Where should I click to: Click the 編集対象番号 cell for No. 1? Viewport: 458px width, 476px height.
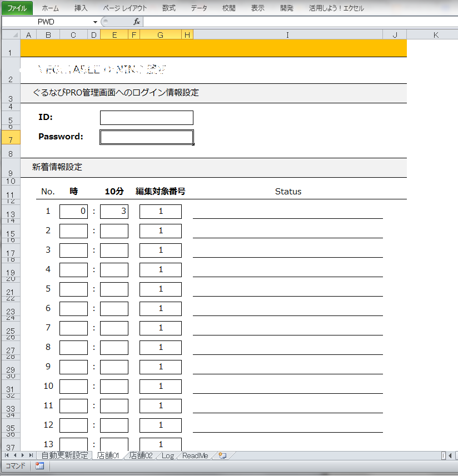coord(161,212)
